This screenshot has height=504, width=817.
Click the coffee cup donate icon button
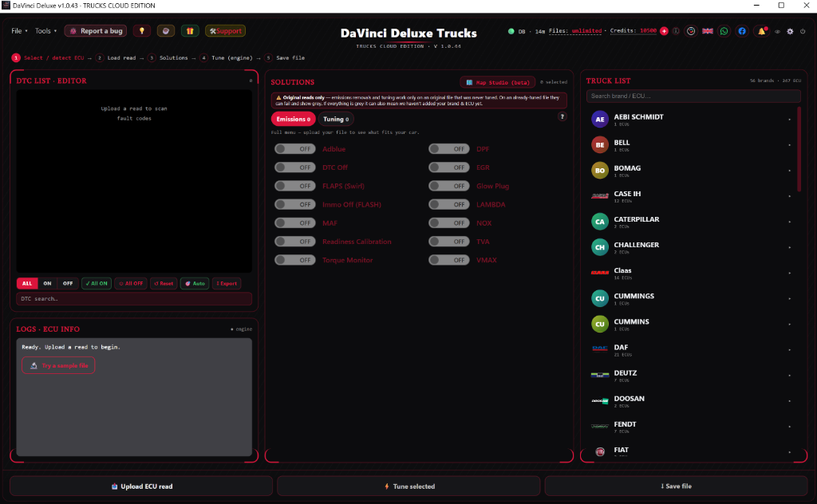pyautogui.click(x=166, y=31)
